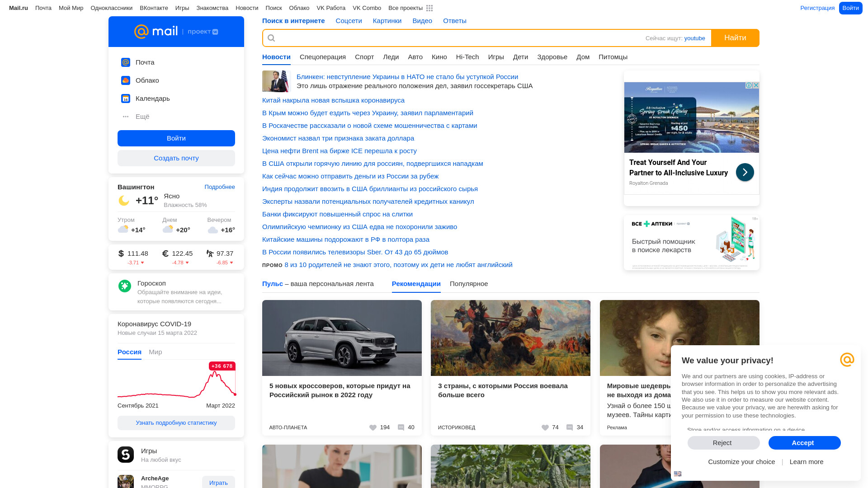The width and height of the screenshot is (868, 488).
Task: Open the Спецоперация news tab
Action: [323, 57]
